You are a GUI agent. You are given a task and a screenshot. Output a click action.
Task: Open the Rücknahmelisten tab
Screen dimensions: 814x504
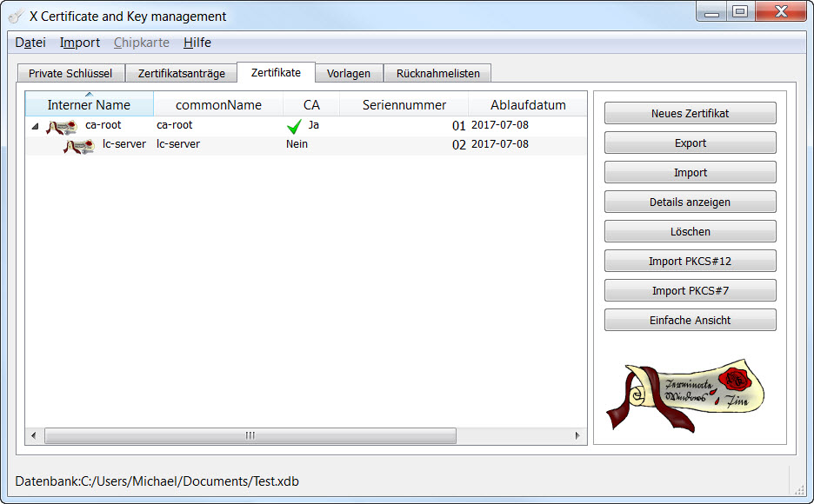(437, 74)
